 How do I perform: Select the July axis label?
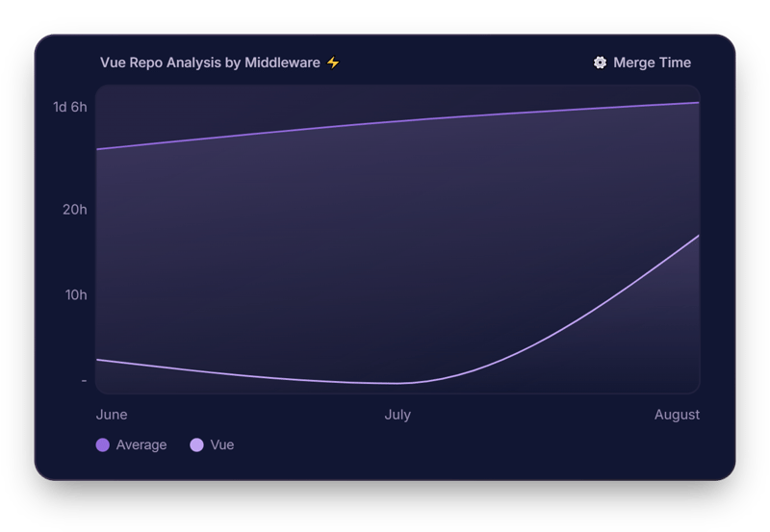tap(398, 415)
